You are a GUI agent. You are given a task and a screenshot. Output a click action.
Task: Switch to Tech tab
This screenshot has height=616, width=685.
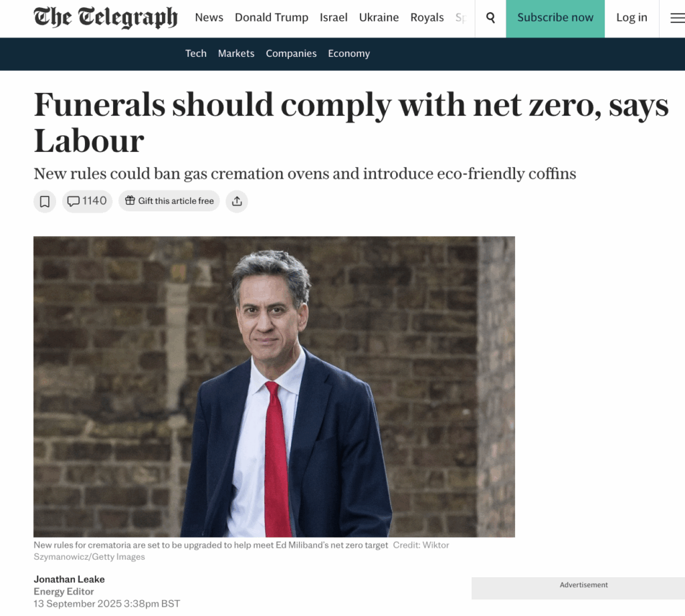(196, 54)
